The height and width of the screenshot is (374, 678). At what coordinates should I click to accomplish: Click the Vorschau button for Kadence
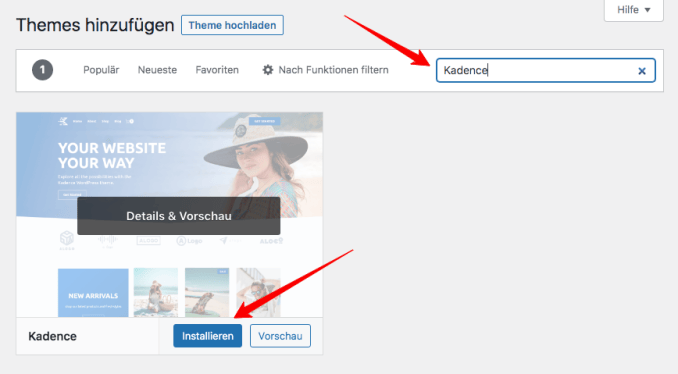(x=280, y=336)
